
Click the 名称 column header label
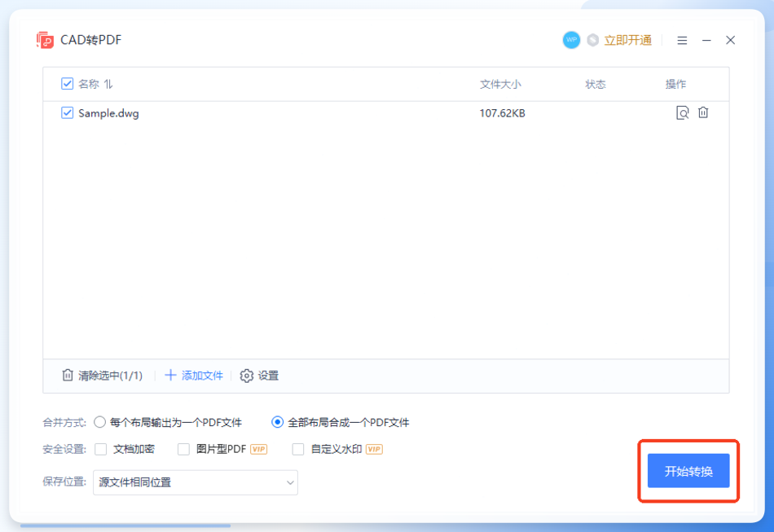tap(89, 85)
